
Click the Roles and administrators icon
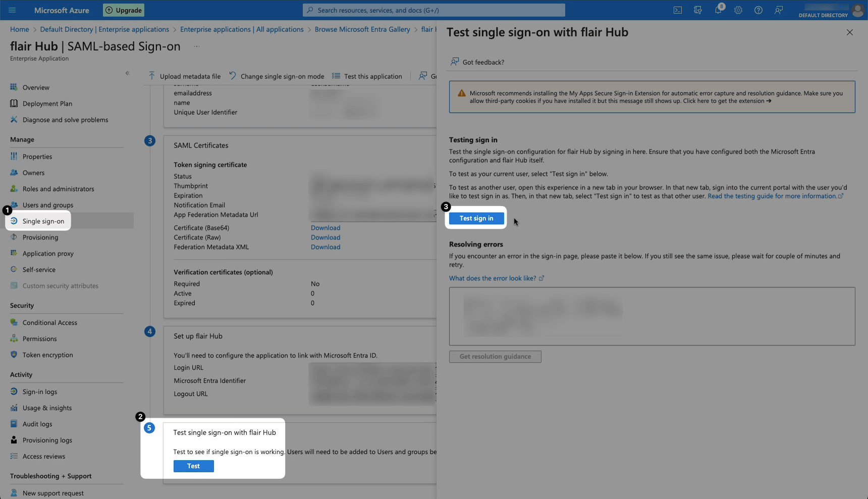click(x=14, y=189)
